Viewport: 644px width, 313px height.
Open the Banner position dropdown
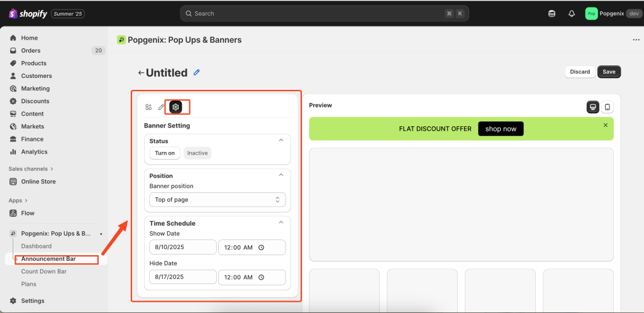coord(217,200)
